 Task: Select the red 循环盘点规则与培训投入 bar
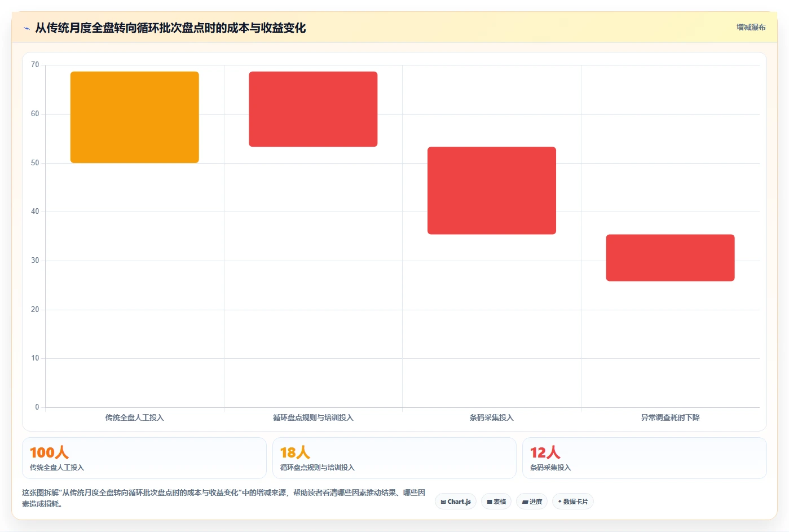coord(313,109)
